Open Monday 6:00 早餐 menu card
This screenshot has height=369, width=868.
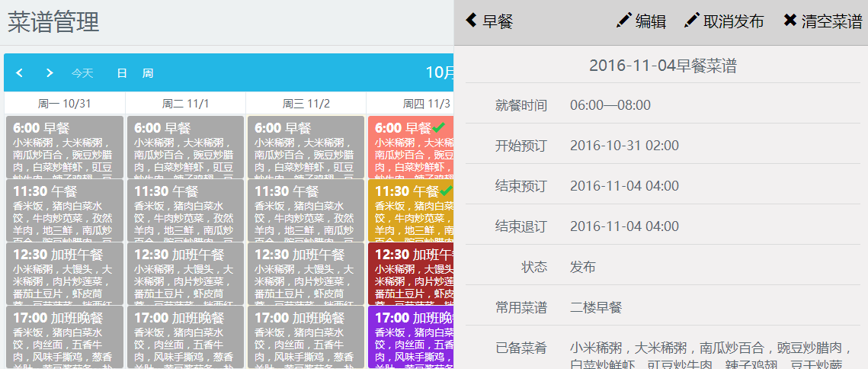pos(64,146)
